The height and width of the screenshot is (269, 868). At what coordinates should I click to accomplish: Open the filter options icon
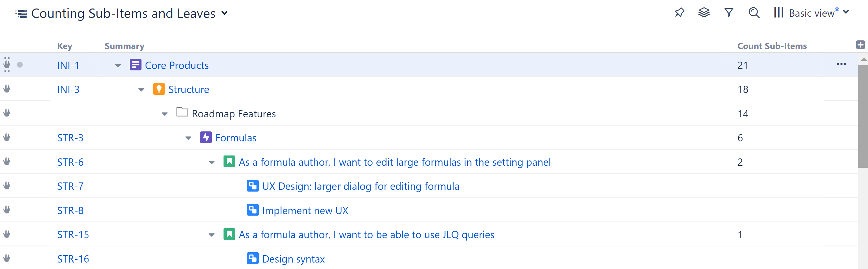[729, 13]
